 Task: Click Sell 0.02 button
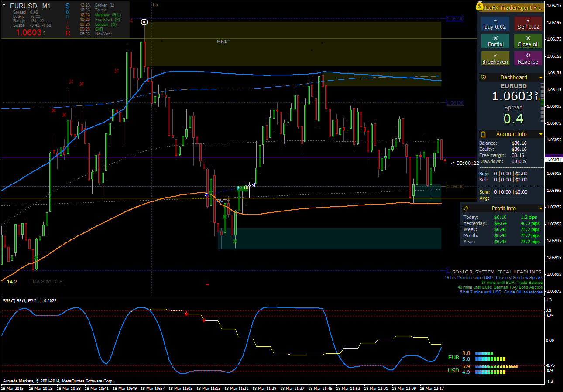pos(528,24)
